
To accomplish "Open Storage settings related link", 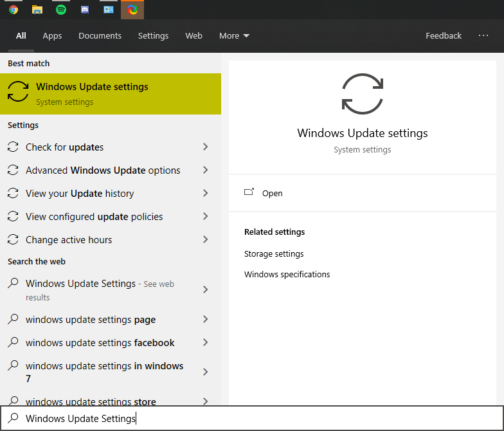I will [x=274, y=253].
